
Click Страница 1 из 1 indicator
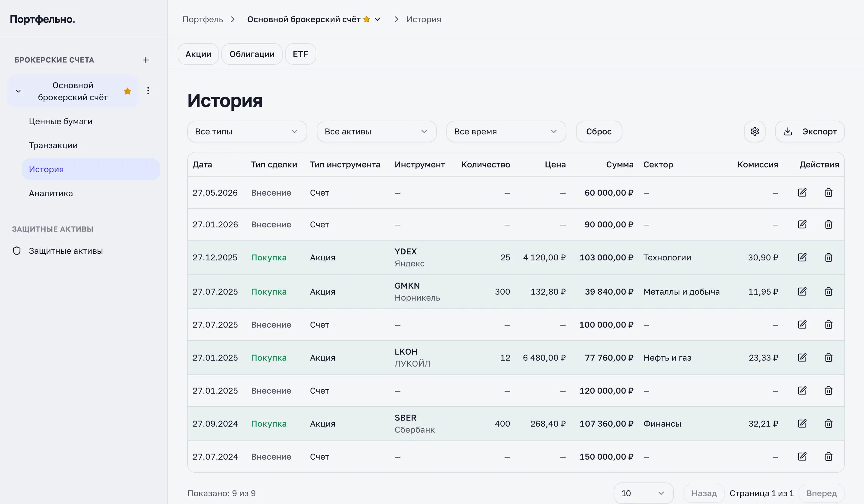tap(761, 493)
